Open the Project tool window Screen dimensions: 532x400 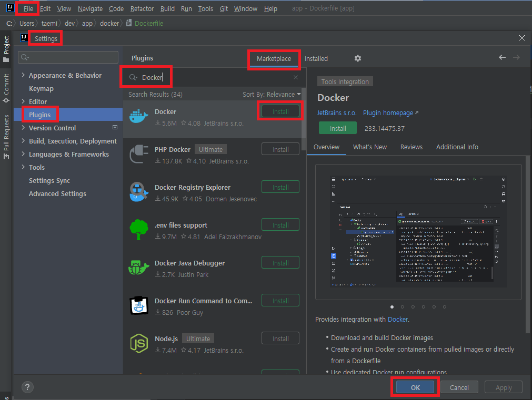pos(6,49)
